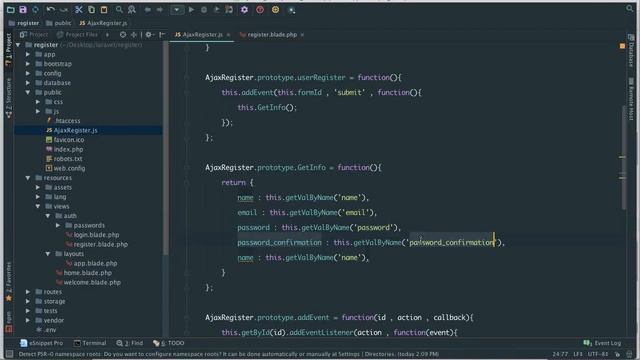Viewport: 640px width, 360px height.
Task: Click the Copy icon in toolbar
Action: click(91, 9)
